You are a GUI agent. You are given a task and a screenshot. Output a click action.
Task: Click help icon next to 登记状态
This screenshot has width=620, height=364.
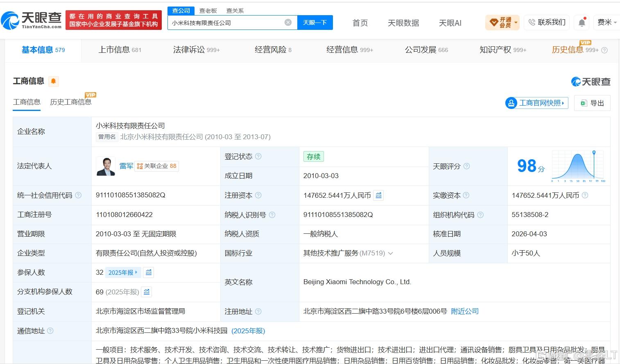point(258,156)
